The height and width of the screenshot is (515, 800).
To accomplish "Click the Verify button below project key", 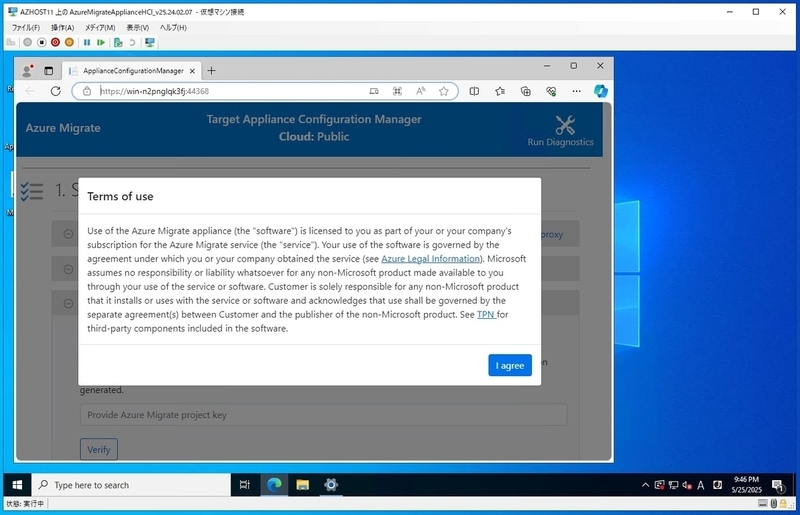I will pyautogui.click(x=98, y=450).
